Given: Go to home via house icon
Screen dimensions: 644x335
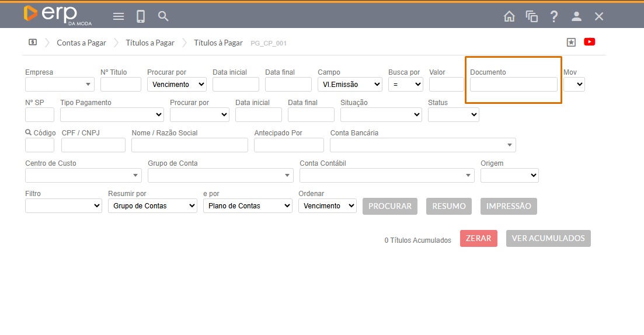Looking at the screenshot, I should point(509,16).
